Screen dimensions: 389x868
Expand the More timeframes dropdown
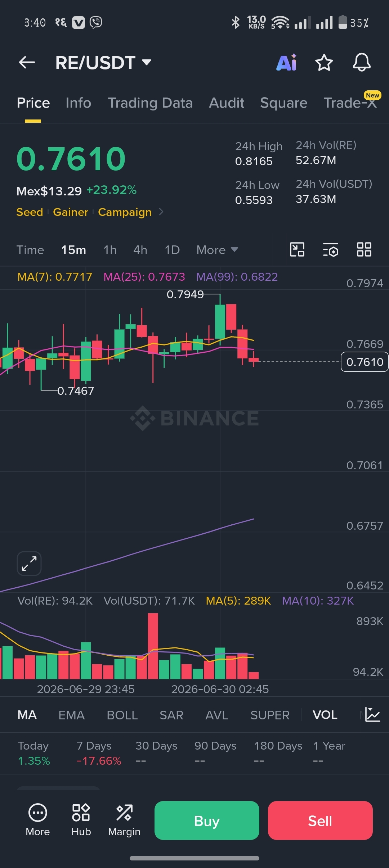click(x=217, y=250)
